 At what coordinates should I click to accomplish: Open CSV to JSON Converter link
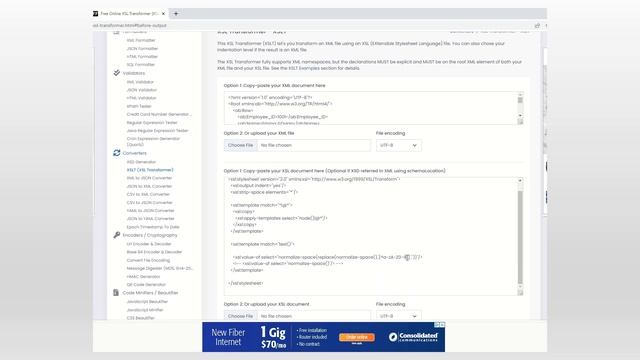(x=149, y=202)
